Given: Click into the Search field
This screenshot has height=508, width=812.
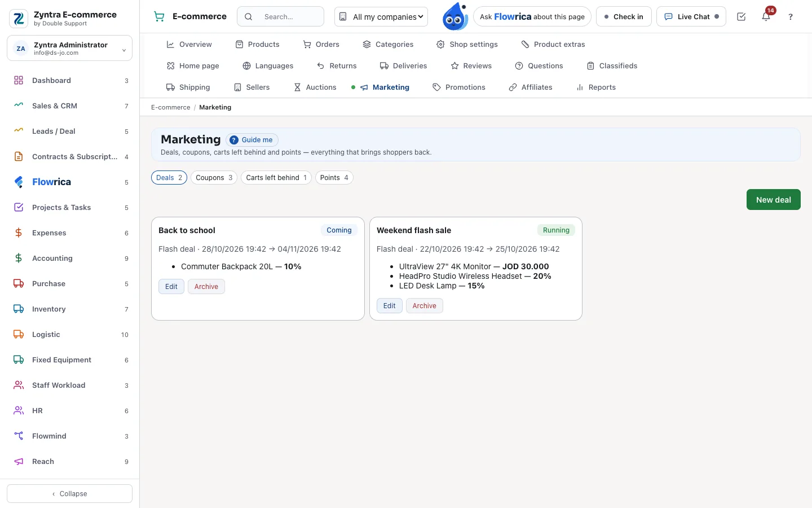Looking at the screenshot, I should (280, 16).
